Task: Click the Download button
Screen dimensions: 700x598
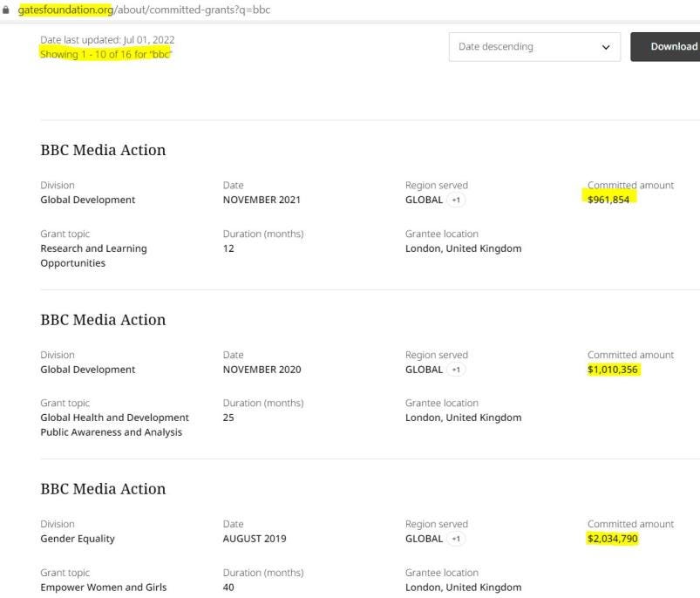Action: tap(666, 47)
